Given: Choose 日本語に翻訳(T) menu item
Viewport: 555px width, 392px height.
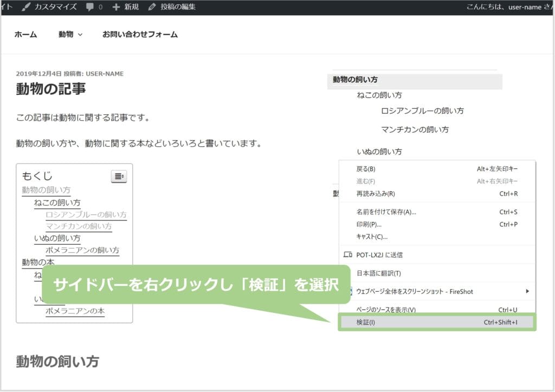Looking at the screenshot, I should (378, 273).
